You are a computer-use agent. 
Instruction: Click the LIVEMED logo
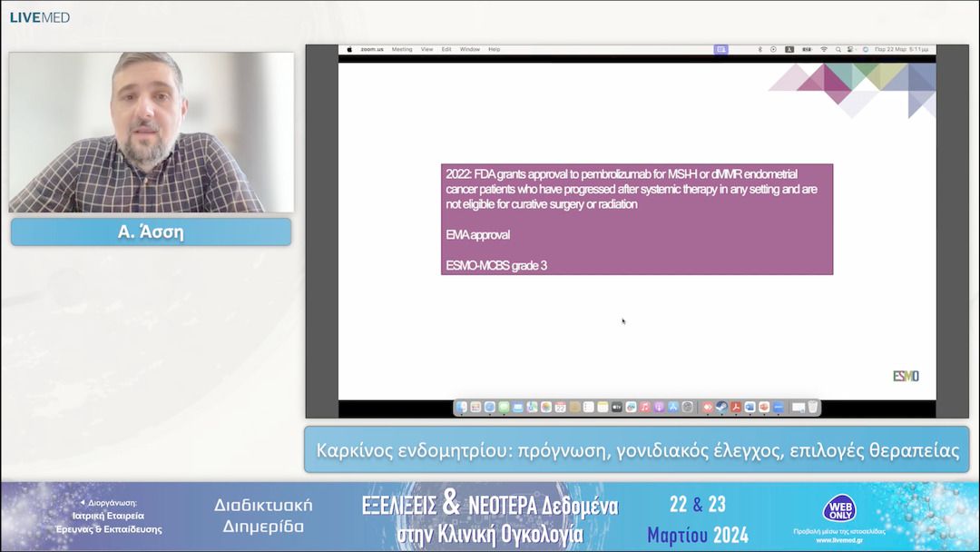[40, 17]
